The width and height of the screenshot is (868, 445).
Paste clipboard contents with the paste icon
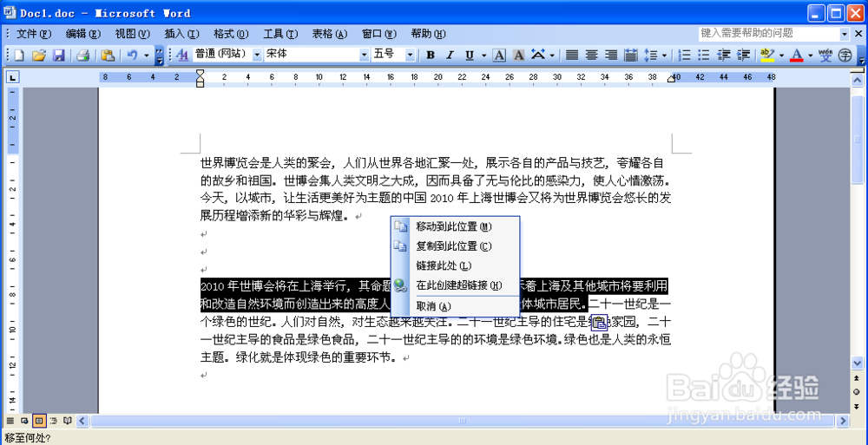108,56
